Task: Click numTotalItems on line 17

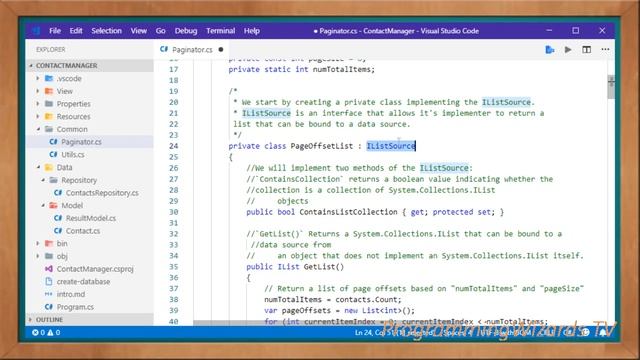Action: coord(341,69)
